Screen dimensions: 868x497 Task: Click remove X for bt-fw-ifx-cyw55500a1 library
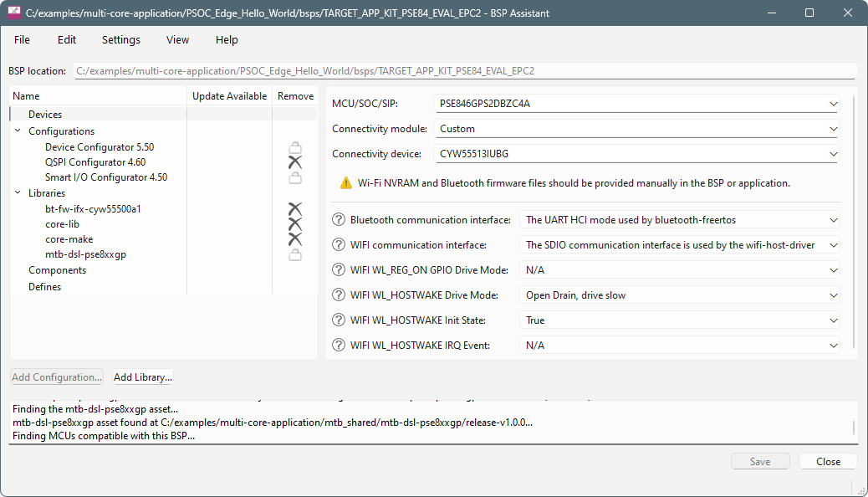(x=294, y=209)
